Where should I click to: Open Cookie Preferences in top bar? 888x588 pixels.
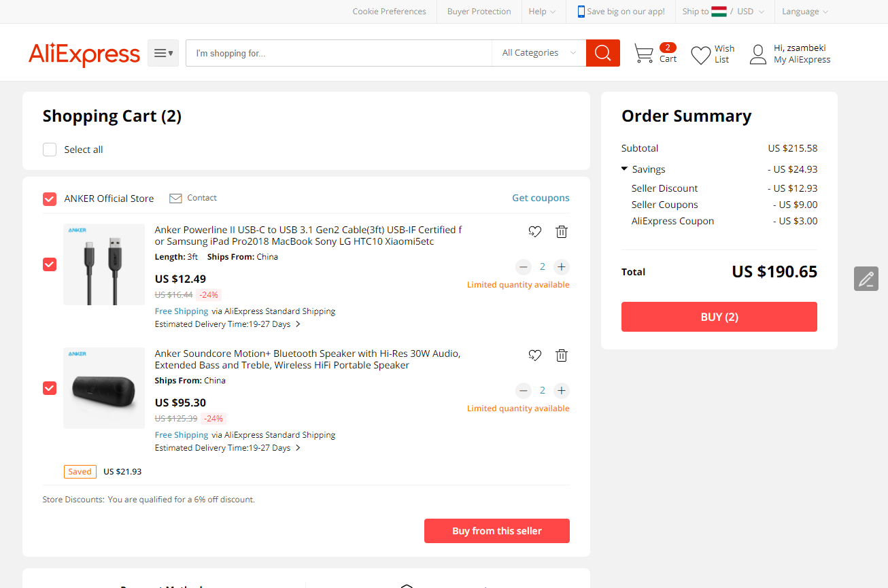tap(389, 12)
